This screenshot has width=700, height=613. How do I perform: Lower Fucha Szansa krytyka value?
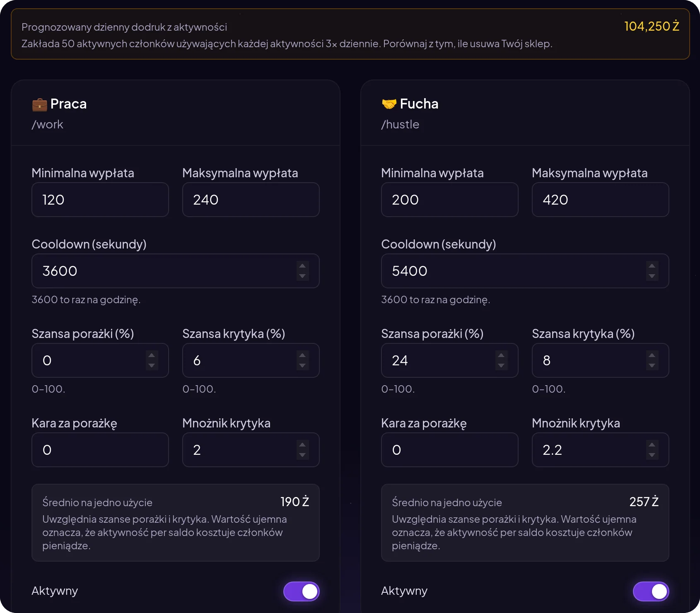652,365
